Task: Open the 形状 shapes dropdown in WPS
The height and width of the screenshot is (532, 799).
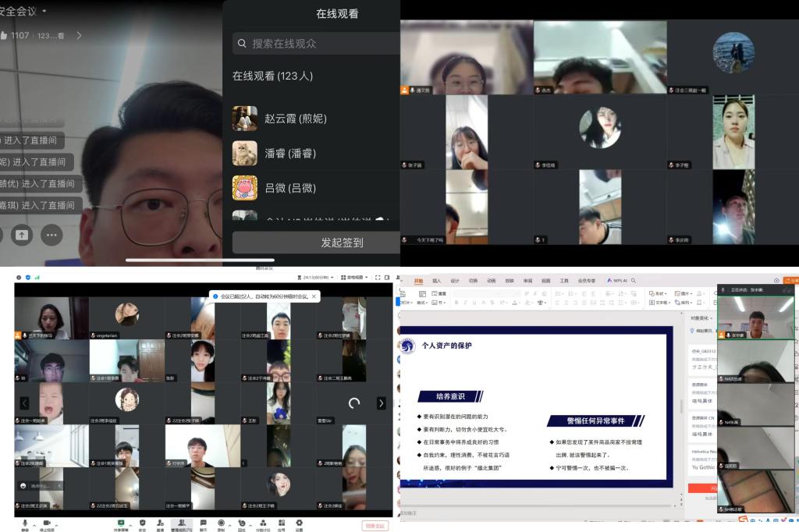Action: (658, 293)
